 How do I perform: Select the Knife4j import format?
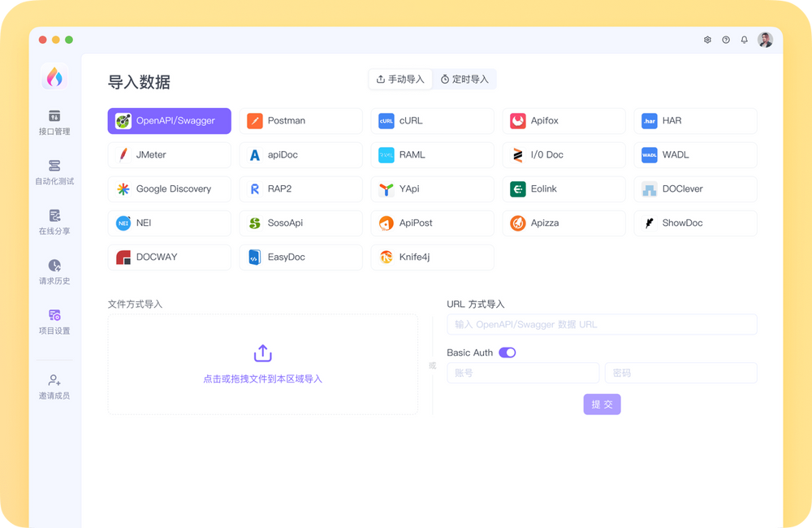point(432,257)
